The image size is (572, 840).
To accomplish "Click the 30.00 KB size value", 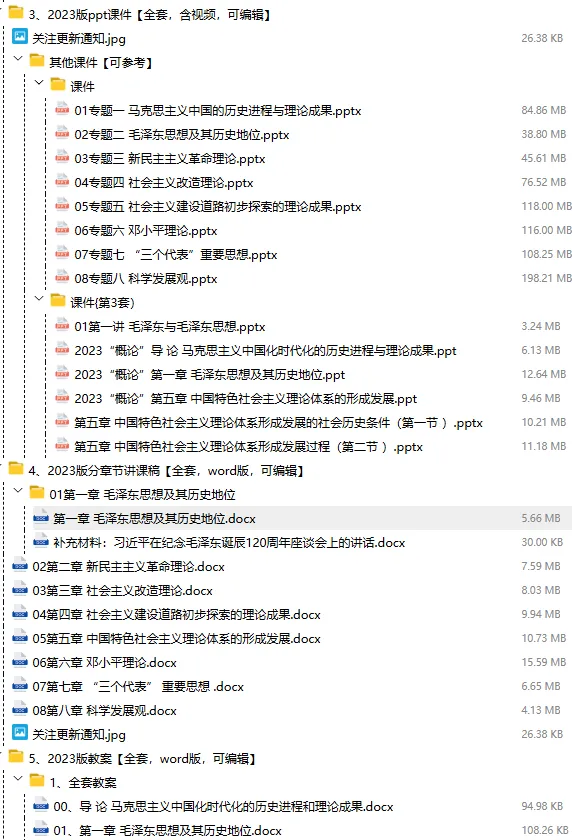I will (542, 542).
